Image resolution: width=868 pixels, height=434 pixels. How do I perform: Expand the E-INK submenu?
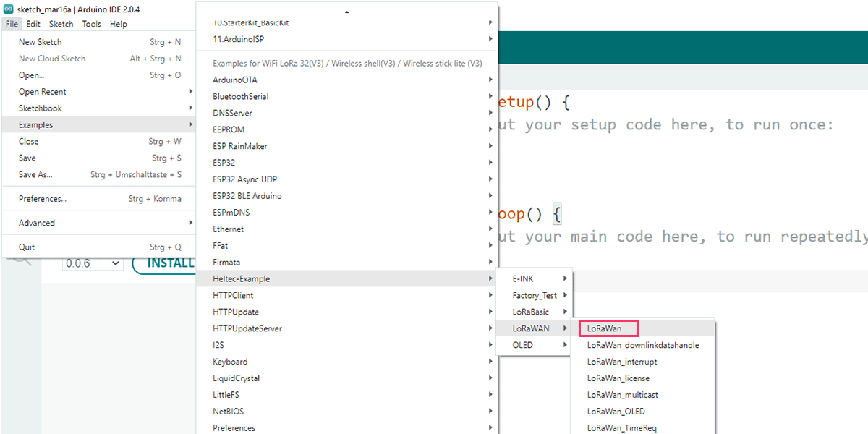[535, 279]
